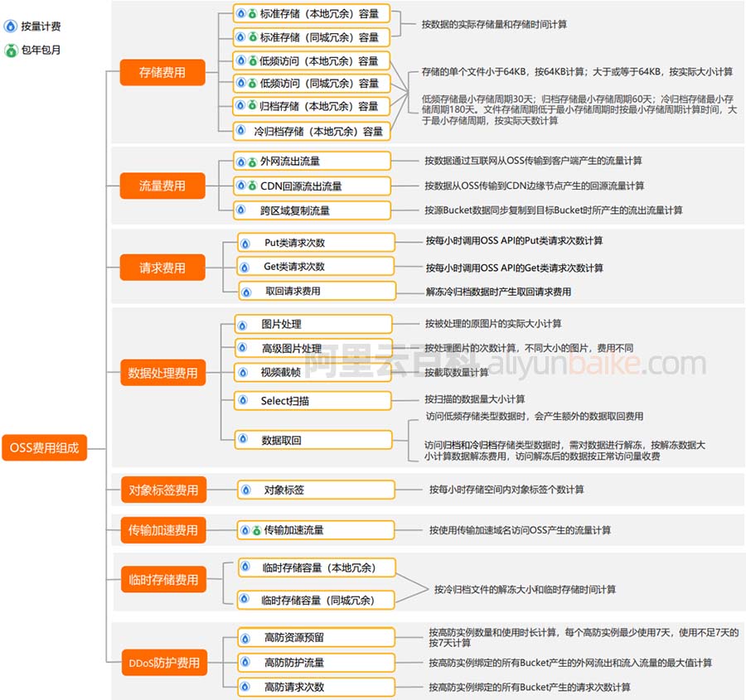
Task: Click the note 按数据通过互联网从OSS传输到客户端产生的流量计算
Action: click(533, 161)
